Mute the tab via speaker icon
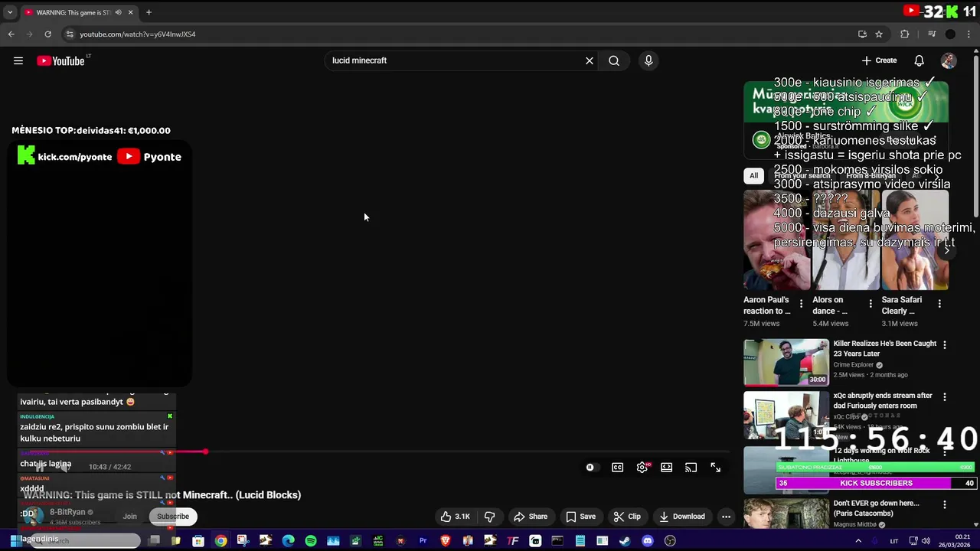This screenshot has height=551, width=980. [x=118, y=12]
